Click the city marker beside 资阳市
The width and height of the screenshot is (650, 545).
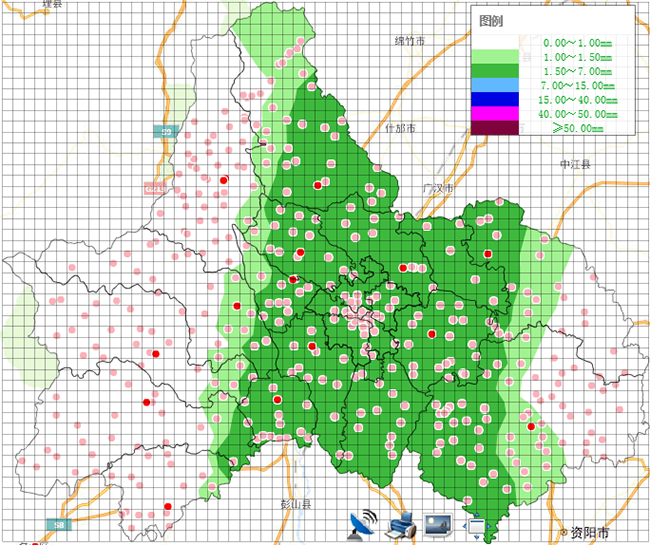point(564,531)
